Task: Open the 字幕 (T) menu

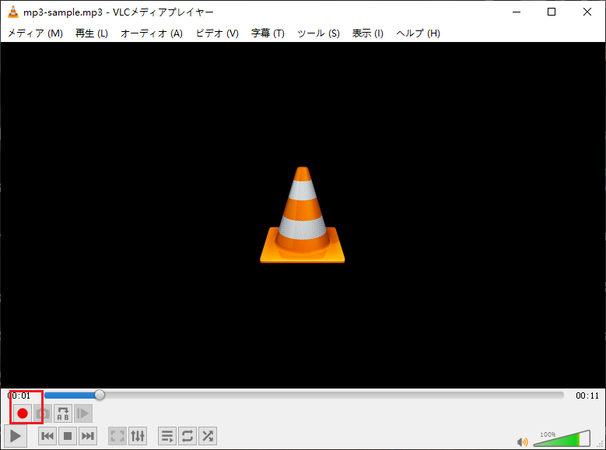Action: (x=267, y=33)
